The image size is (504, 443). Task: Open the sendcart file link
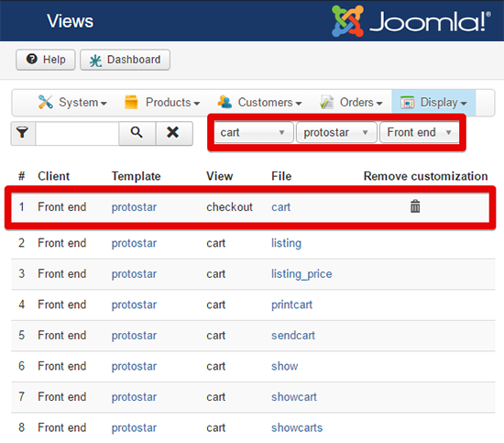point(293,336)
